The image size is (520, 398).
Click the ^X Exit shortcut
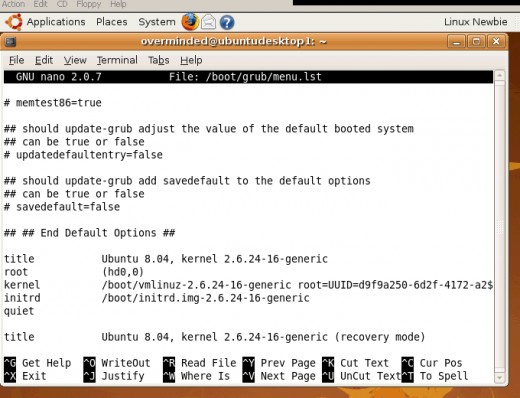[x=25, y=376]
